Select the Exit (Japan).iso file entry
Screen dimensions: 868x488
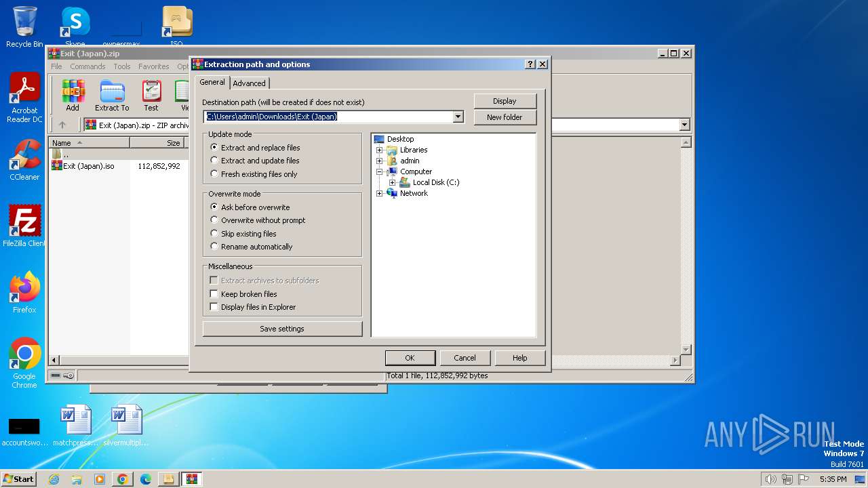coord(83,166)
